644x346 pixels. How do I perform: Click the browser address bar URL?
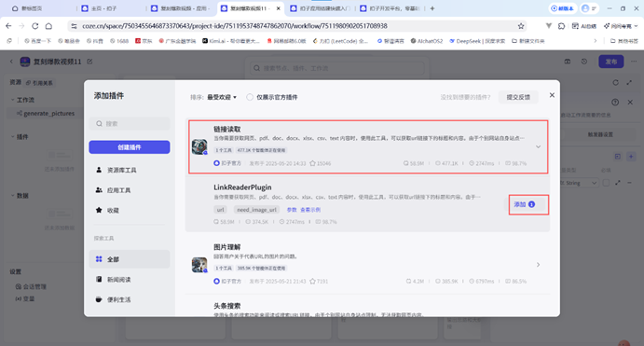click(235, 26)
